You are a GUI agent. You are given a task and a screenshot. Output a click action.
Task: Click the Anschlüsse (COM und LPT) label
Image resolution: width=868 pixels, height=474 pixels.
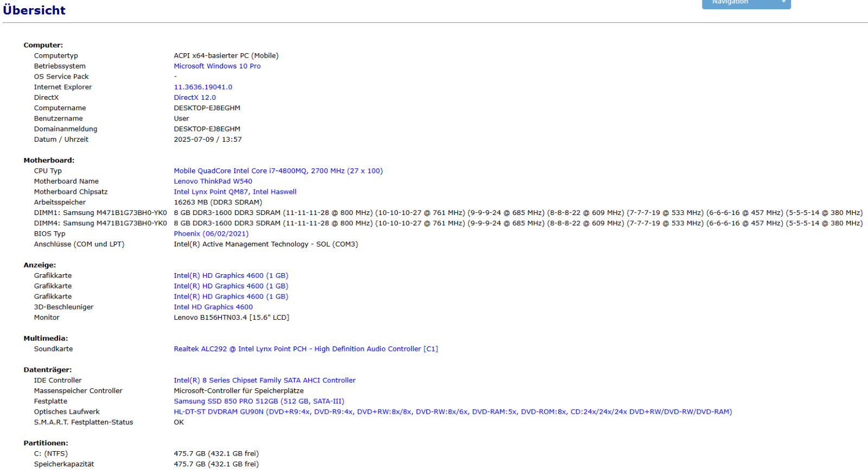coord(79,244)
